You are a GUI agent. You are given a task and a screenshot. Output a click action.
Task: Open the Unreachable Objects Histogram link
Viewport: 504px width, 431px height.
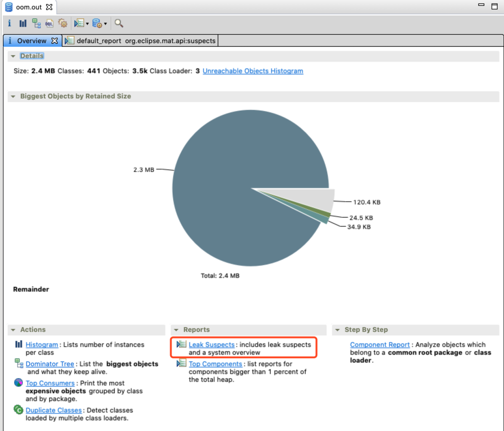[252, 71]
